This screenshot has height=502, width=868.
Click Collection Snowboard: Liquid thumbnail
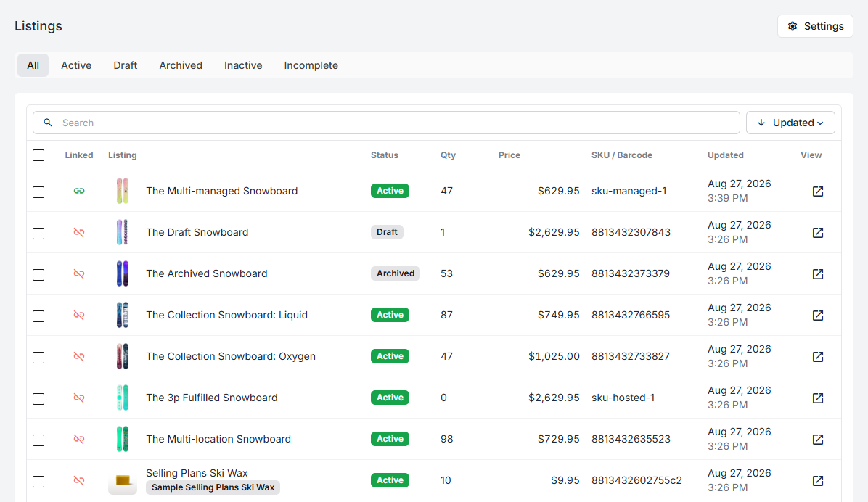coord(123,315)
